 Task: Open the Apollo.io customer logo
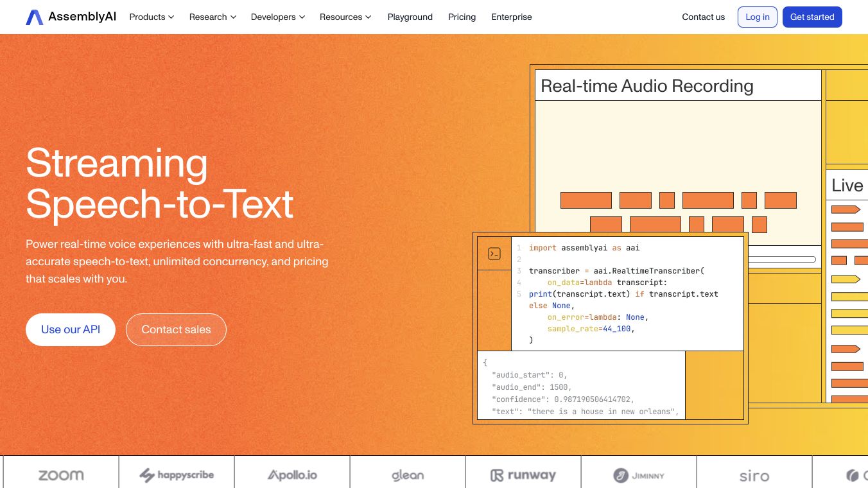click(x=292, y=475)
